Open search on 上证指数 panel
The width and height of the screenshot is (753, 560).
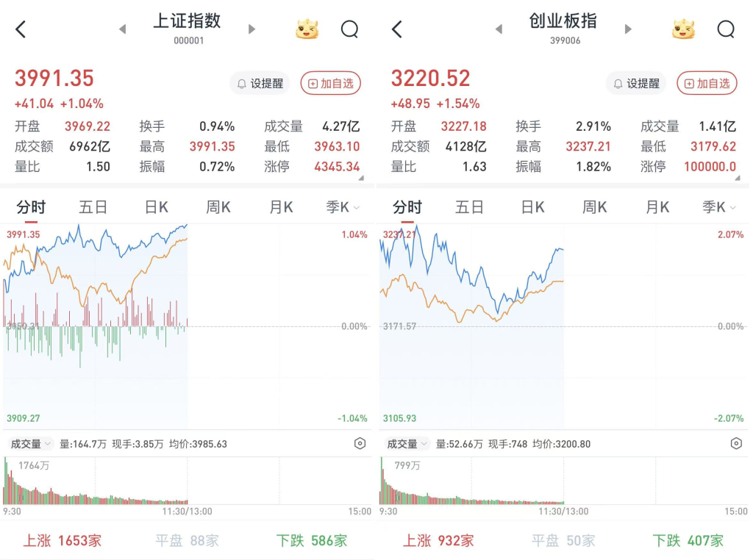pos(349,29)
